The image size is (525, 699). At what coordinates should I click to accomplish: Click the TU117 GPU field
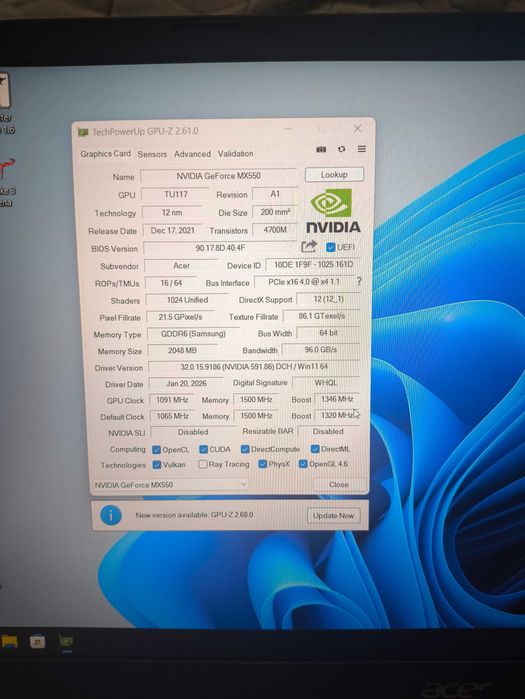[176, 195]
